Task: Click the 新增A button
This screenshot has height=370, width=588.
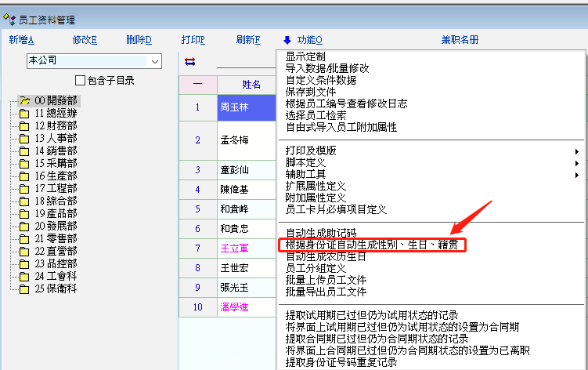Action: coord(22,40)
